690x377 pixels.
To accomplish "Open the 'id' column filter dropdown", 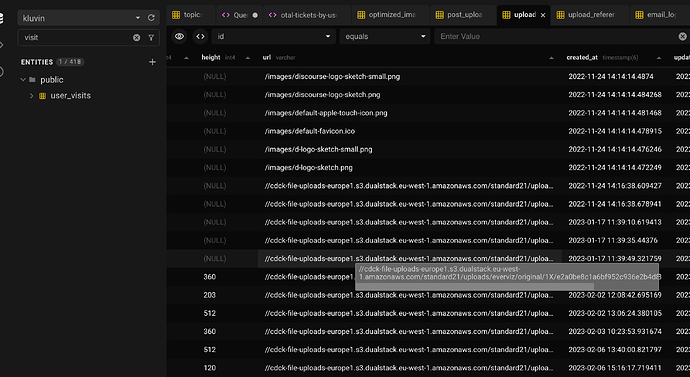I will tap(274, 37).
